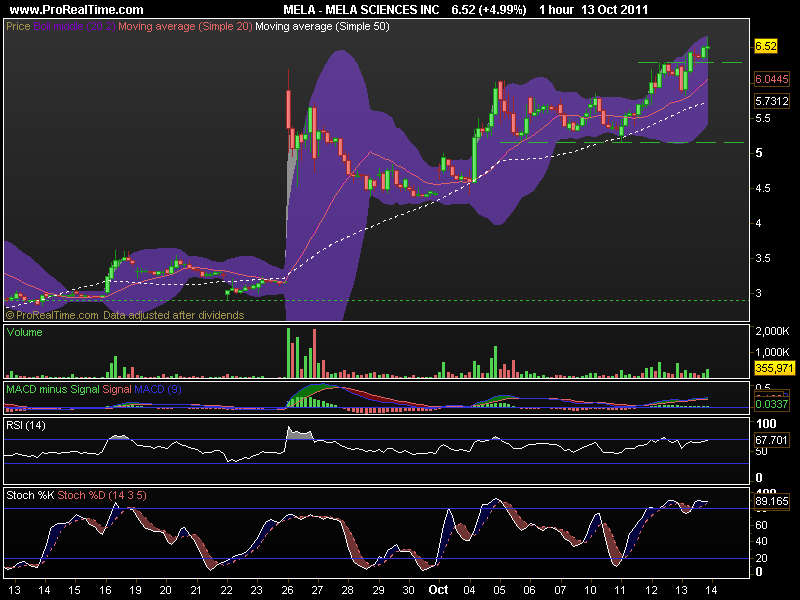The width and height of the screenshot is (800, 600).
Task: Click the 6.0445 moving average value tag
Action: point(771,79)
